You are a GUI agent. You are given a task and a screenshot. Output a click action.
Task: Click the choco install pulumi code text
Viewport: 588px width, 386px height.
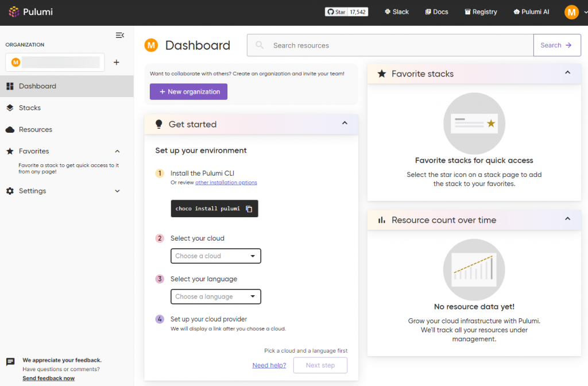[207, 209]
